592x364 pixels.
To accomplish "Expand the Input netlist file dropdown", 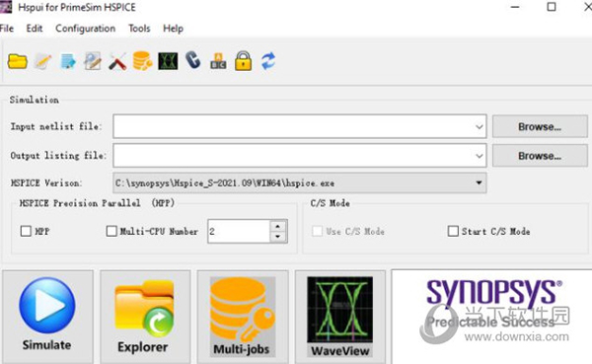I will [x=480, y=126].
